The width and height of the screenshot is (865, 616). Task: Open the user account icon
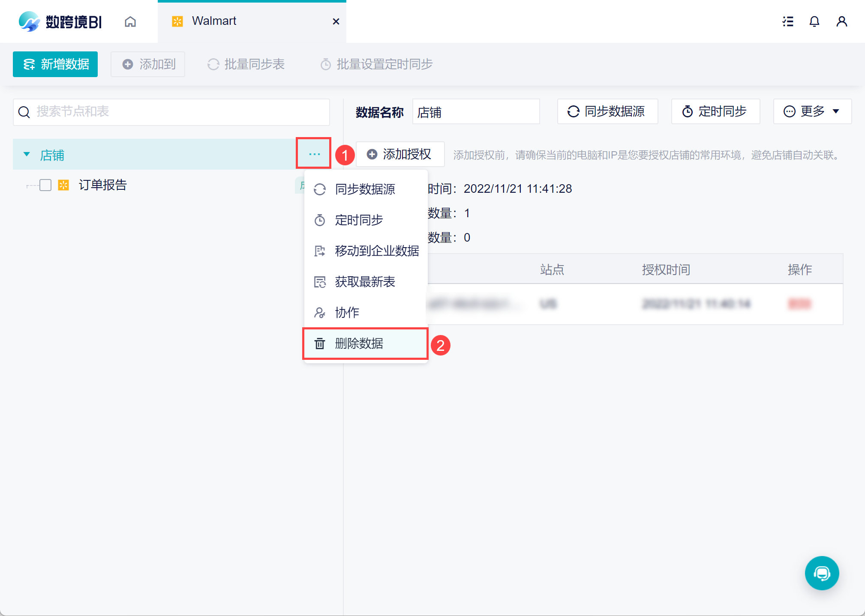coord(841,21)
